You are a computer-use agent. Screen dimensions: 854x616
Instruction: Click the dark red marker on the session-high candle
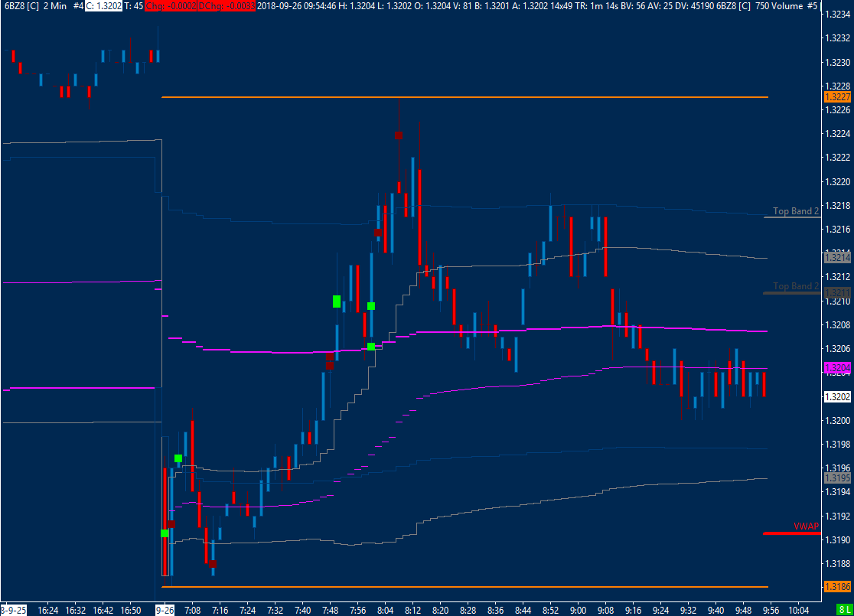[x=399, y=135]
